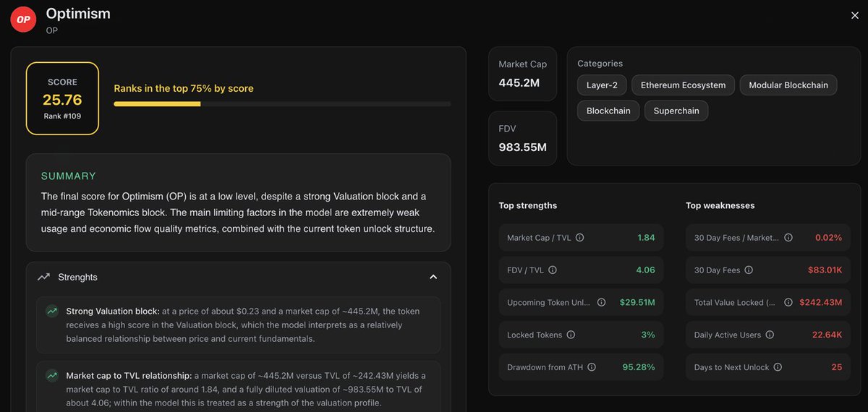Click the Rank #109 label
This screenshot has height=412, width=868.
coord(62,116)
